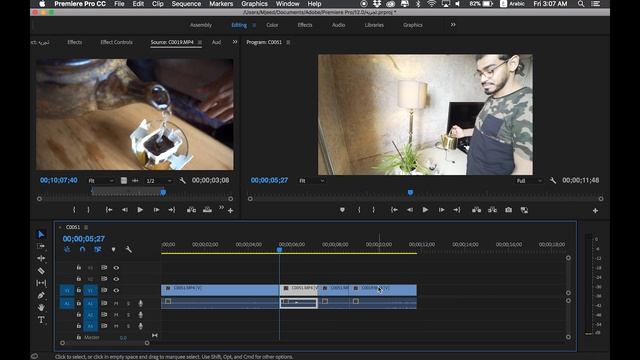Open Source monitor button editor plus
Screen dimensions: 640x360
(231, 211)
